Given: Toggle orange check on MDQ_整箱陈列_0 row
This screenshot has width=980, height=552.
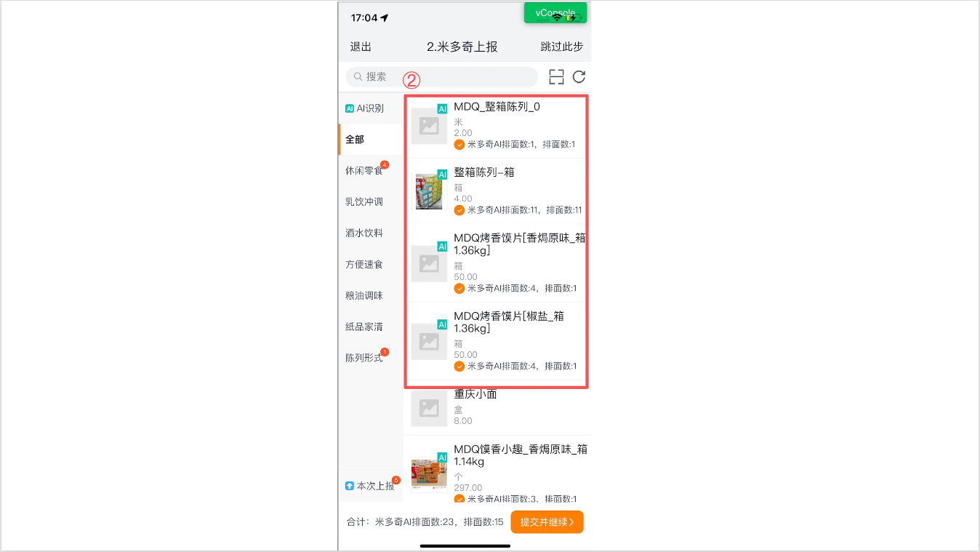Looking at the screenshot, I should pyautogui.click(x=459, y=145).
